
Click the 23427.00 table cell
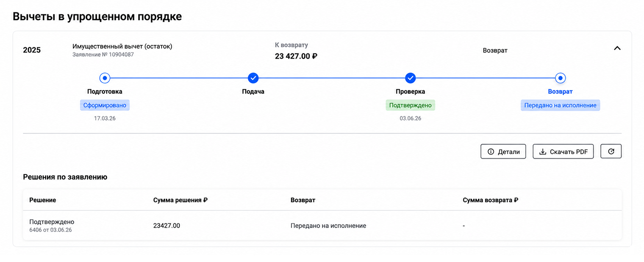tap(167, 226)
